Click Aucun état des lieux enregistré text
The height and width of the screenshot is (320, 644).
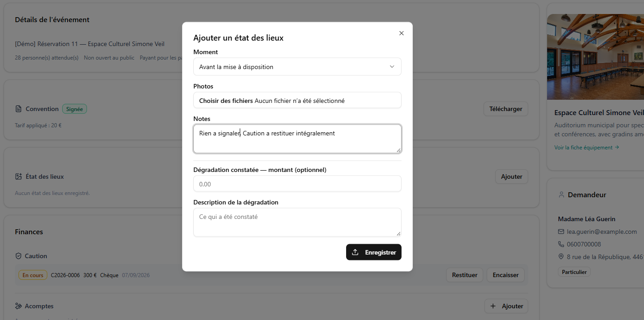pyautogui.click(x=52, y=193)
